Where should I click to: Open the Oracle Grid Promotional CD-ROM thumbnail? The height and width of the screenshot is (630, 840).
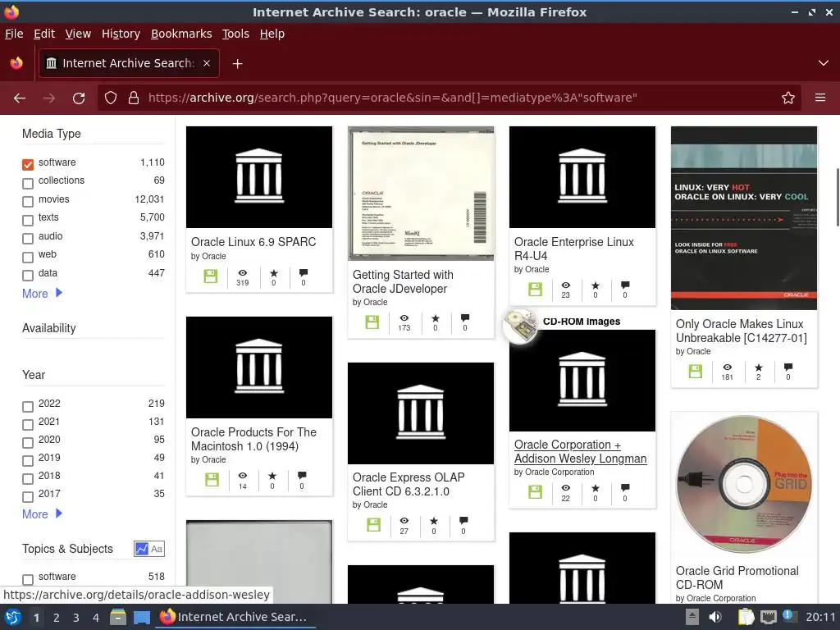(743, 484)
